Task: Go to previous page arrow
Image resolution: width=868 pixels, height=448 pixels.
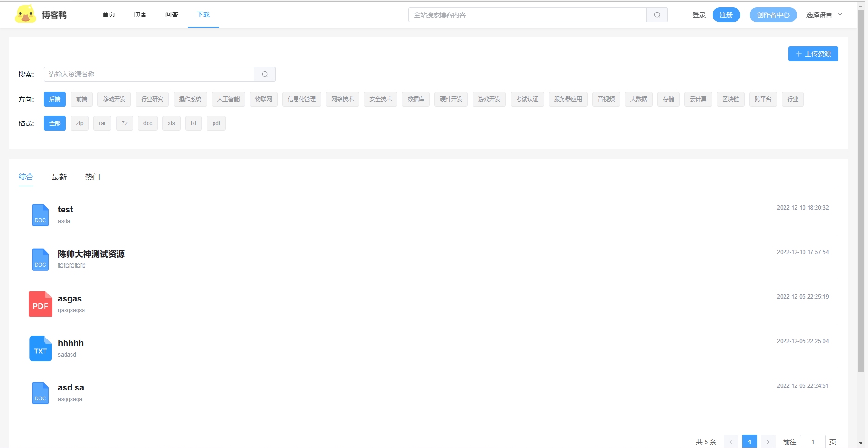Action: (x=731, y=442)
